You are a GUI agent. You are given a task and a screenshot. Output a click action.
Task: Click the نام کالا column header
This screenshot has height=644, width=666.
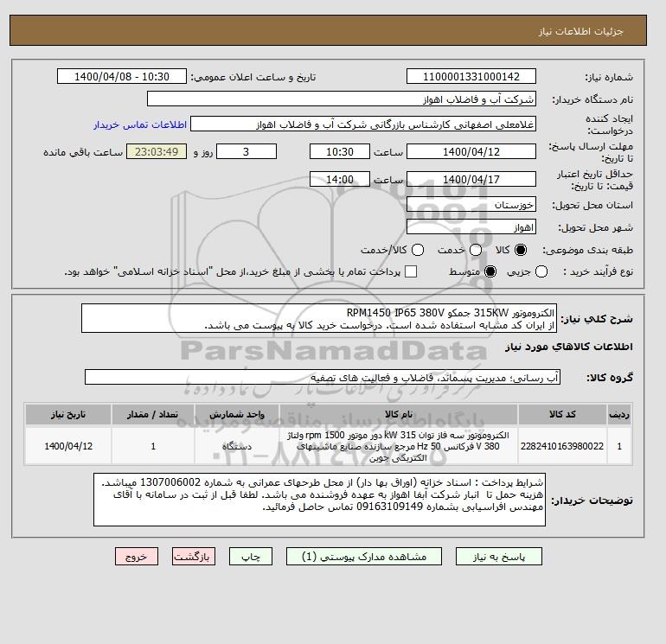pos(399,414)
